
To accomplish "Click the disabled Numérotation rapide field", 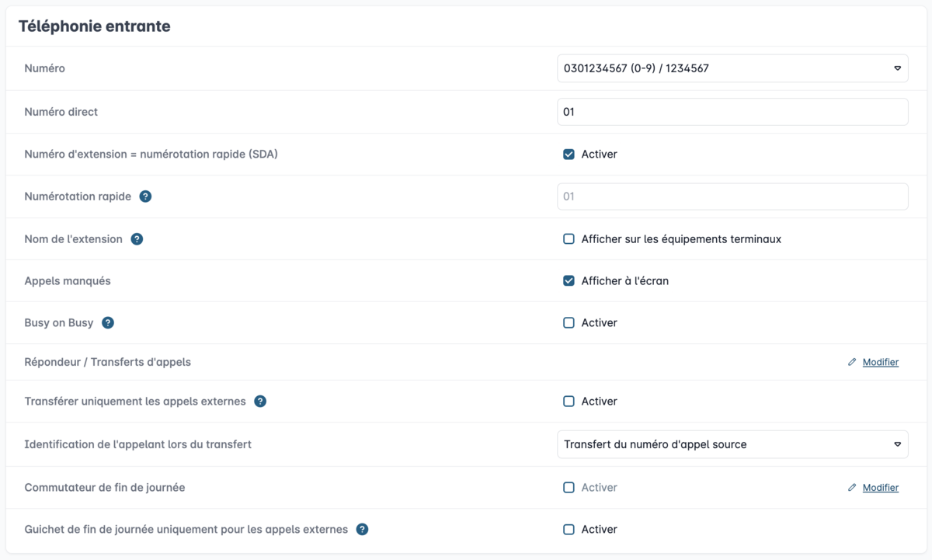I will click(732, 197).
